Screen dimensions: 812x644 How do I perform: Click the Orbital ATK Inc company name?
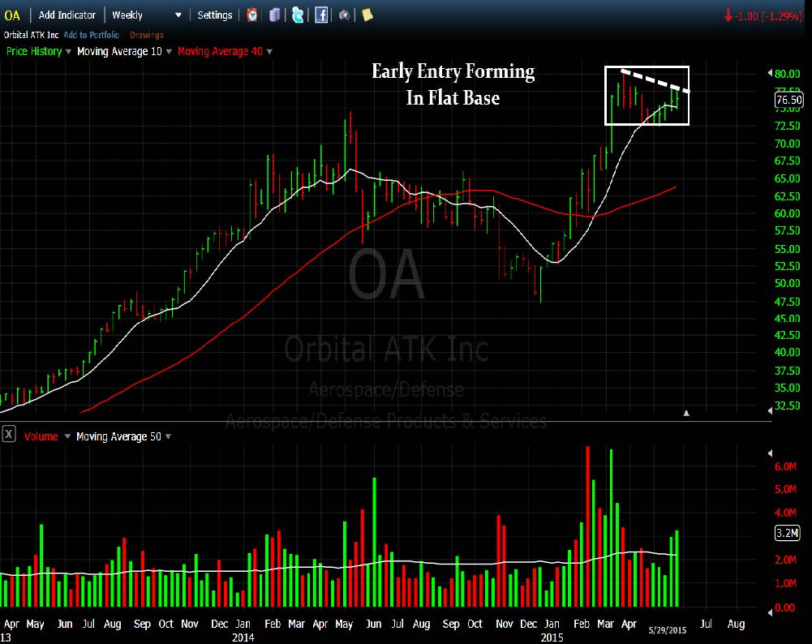[31, 35]
